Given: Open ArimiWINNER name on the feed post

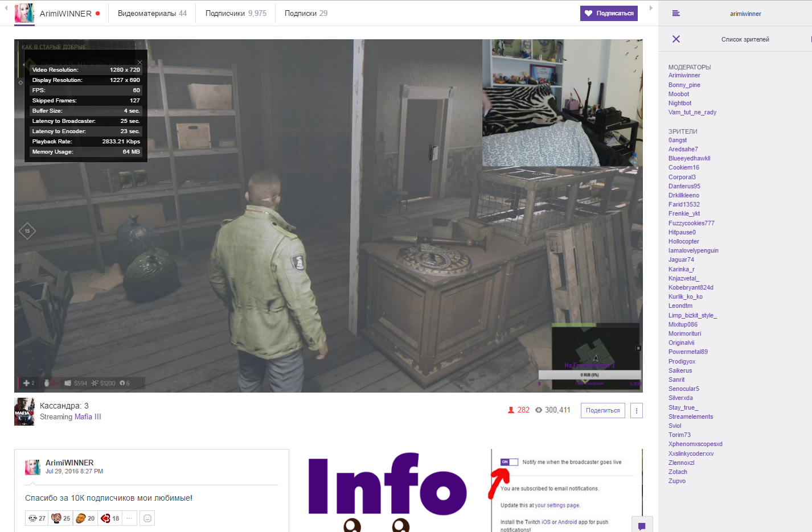Looking at the screenshot, I should click(x=69, y=463).
